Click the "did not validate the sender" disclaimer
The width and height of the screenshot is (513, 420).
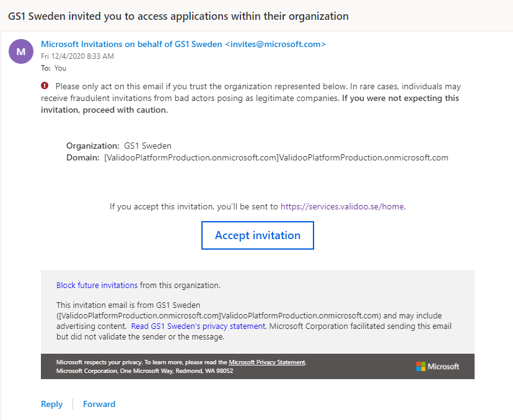139,338
